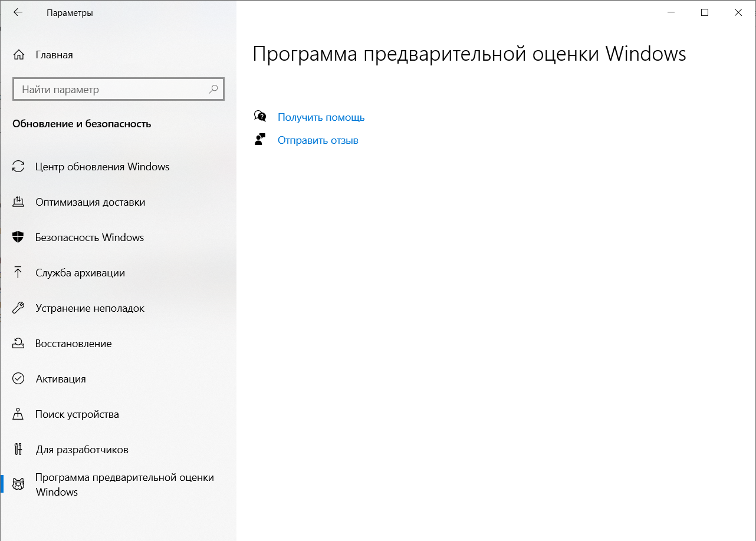Click the Send feedback person icon
The width and height of the screenshot is (756, 541).
coord(260,139)
